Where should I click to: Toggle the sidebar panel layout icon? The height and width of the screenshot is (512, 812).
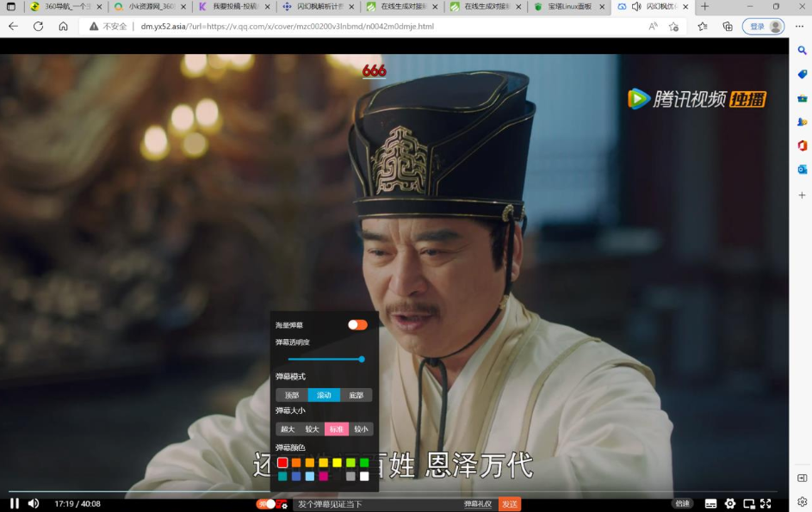803,478
